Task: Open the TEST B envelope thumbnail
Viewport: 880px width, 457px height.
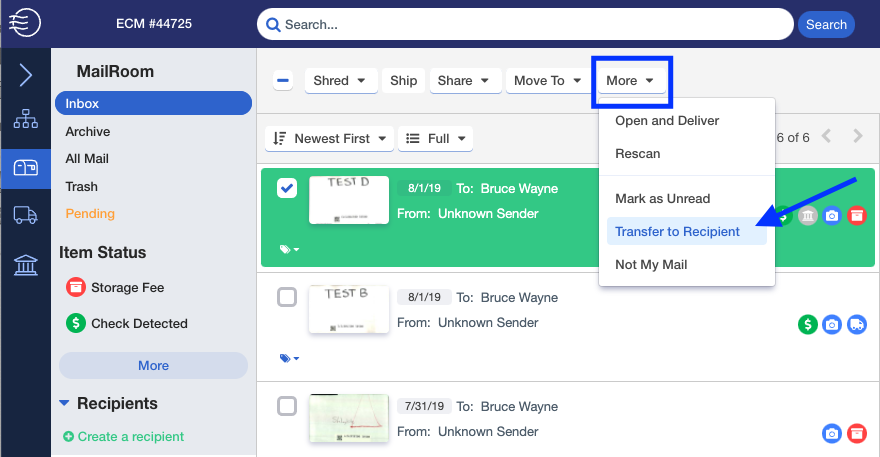Action: point(349,309)
